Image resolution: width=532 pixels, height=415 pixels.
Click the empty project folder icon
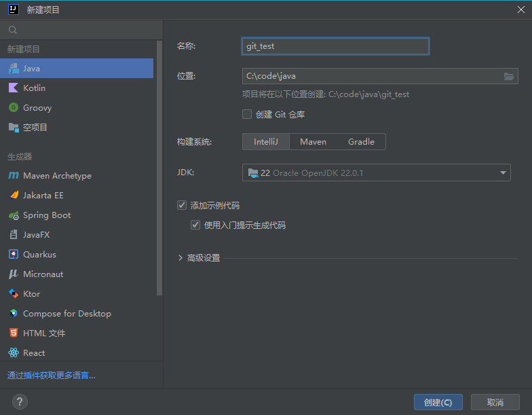(x=14, y=128)
